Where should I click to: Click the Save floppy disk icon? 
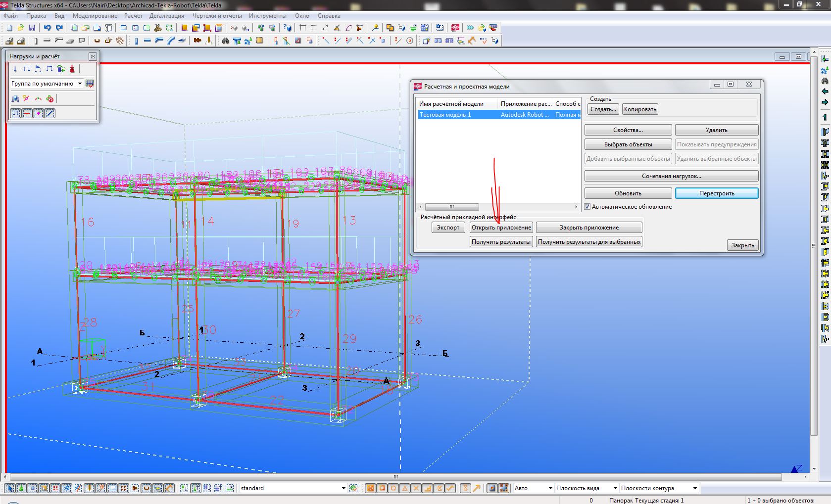tap(32, 28)
